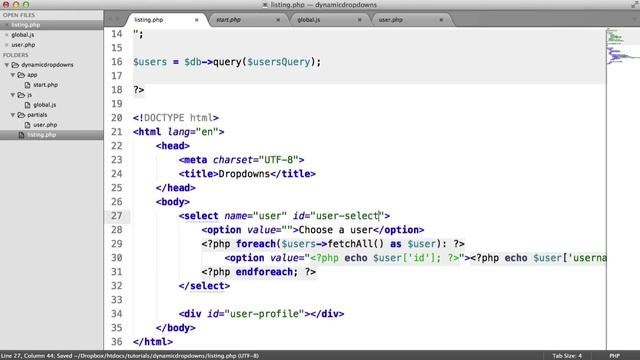Click the yellow minimize window button
640x360 pixels.
[16, 5]
